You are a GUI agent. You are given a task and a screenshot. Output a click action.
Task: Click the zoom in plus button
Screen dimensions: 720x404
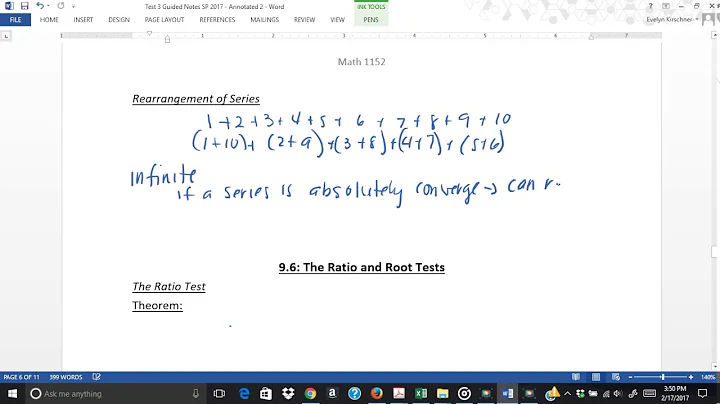[x=691, y=377]
